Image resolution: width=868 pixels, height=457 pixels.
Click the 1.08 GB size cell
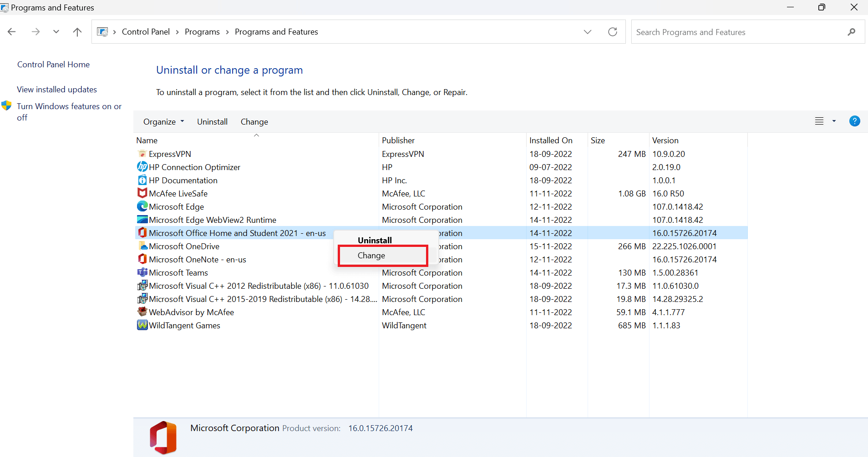pyautogui.click(x=632, y=194)
